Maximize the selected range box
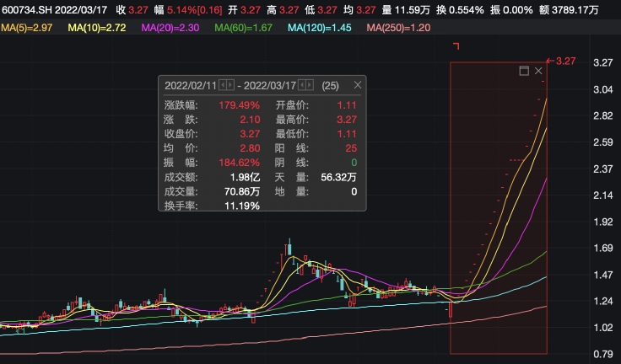The height and width of the screenshot is (364, 621). pyautogui.click(x=524, y=71)
